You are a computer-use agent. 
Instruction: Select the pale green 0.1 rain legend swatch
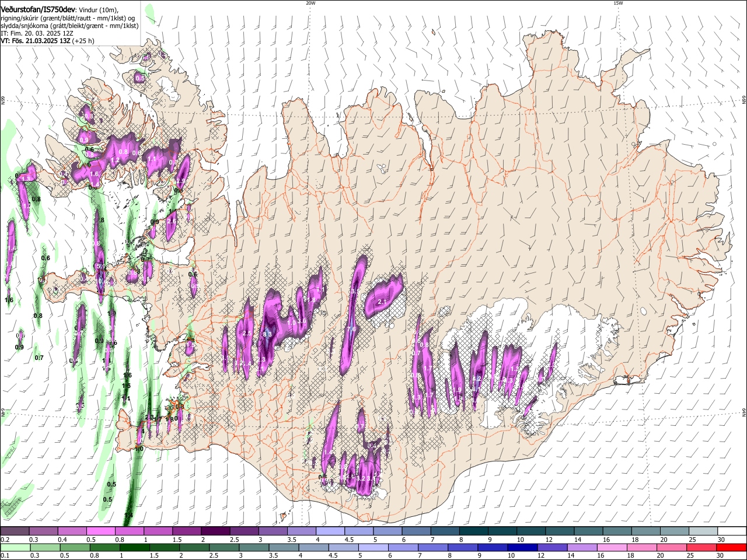[15, 547]
